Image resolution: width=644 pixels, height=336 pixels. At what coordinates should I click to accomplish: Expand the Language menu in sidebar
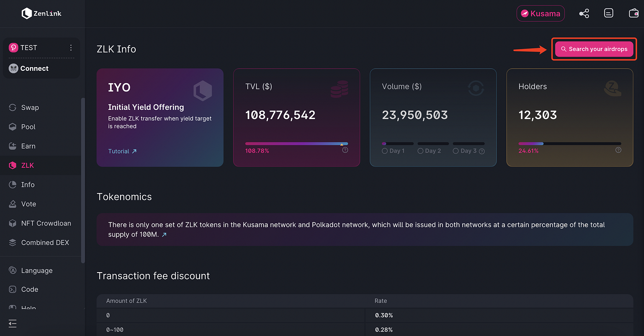point(37,271)
